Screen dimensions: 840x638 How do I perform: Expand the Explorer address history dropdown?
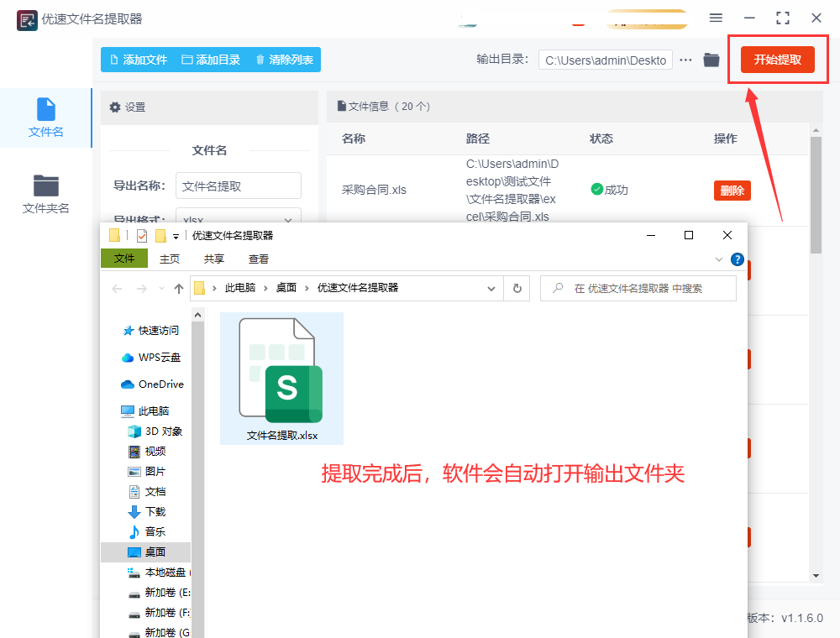tap(492, 288)
